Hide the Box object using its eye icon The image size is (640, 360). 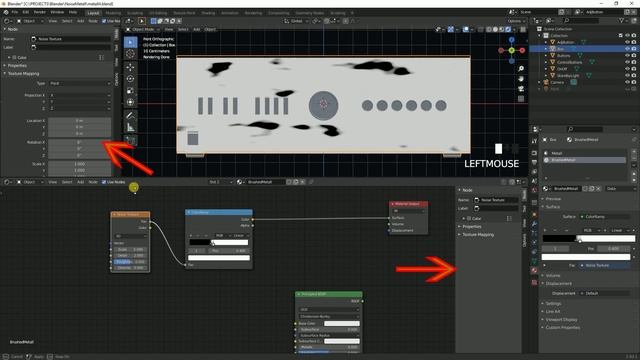(627, 49)
